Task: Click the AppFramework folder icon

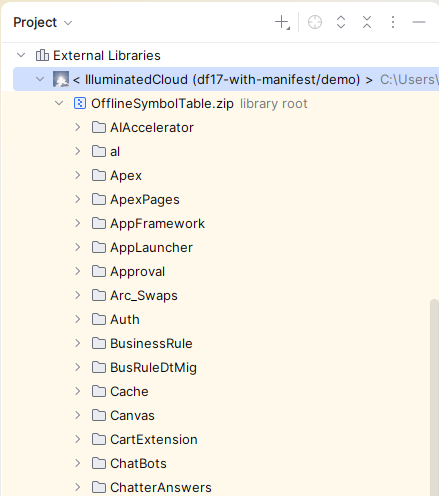Action: click(99, 223)
